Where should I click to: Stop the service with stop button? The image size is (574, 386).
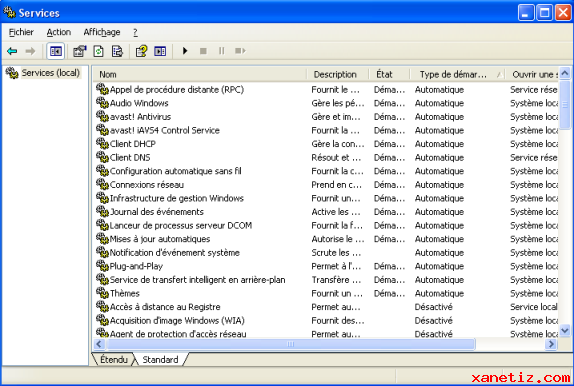coord(203,51)
